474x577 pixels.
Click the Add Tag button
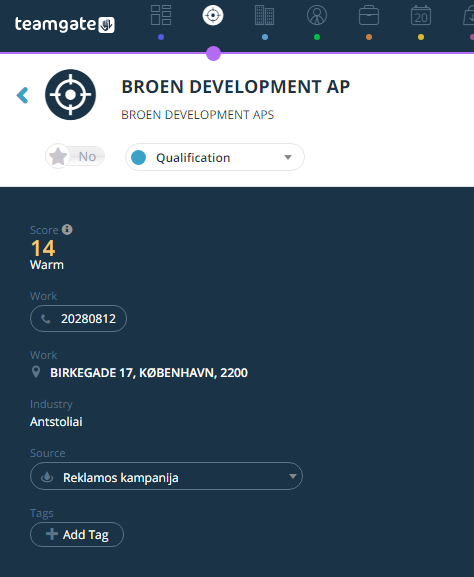point(77,534)
